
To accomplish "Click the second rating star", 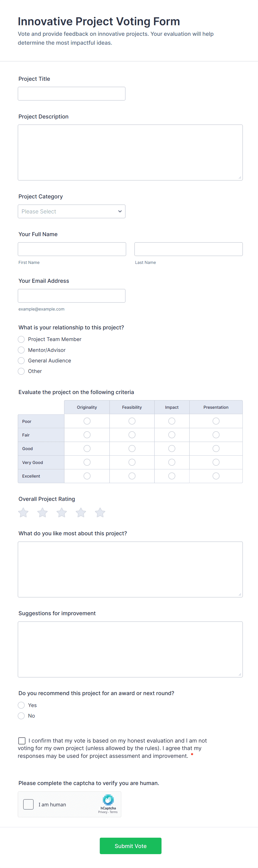I will pos(42,513).
